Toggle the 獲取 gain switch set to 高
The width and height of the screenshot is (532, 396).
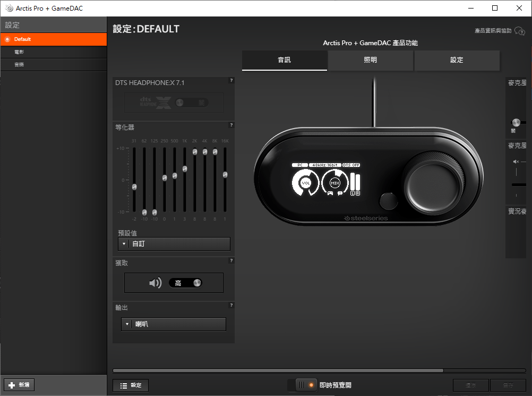[x=185, y=283]
